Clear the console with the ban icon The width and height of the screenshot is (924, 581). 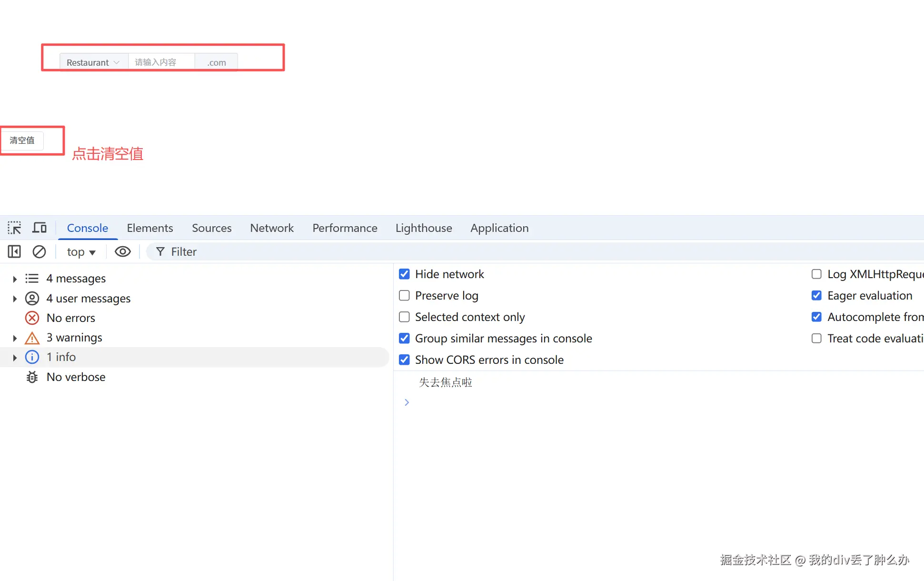39,251
